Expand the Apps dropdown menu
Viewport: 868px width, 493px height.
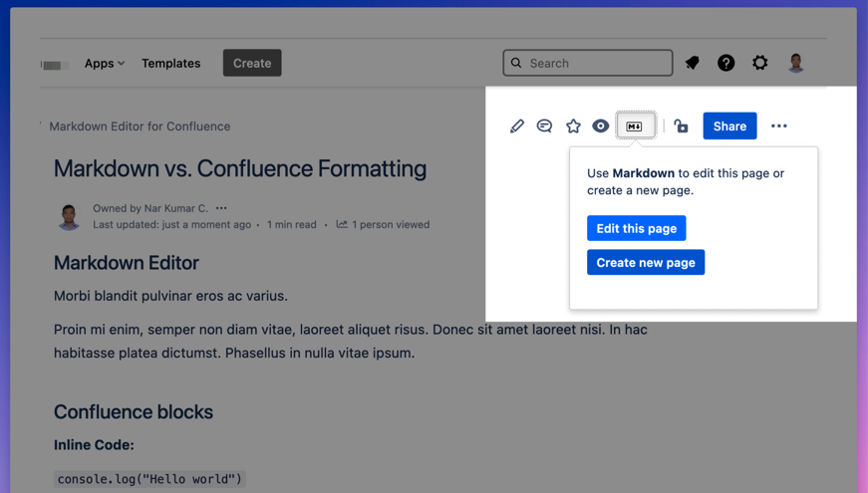tap(105, 63)
